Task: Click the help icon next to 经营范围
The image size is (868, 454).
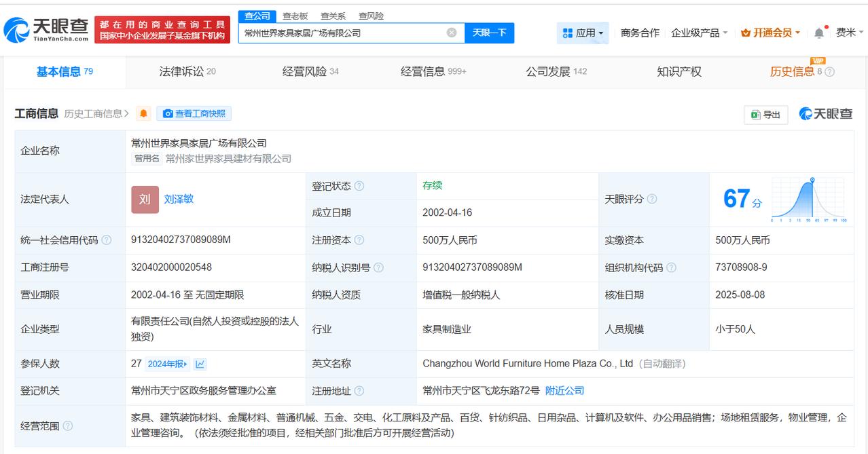Action: pos(68,426)
